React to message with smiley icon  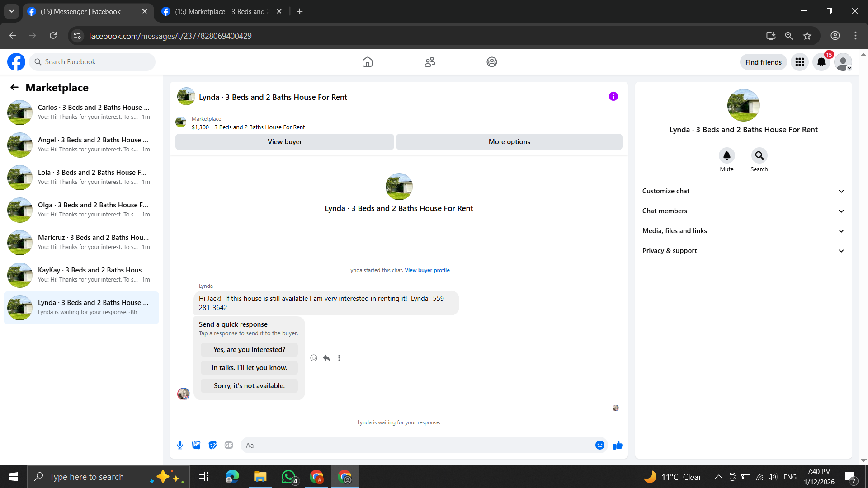[314, 358]
